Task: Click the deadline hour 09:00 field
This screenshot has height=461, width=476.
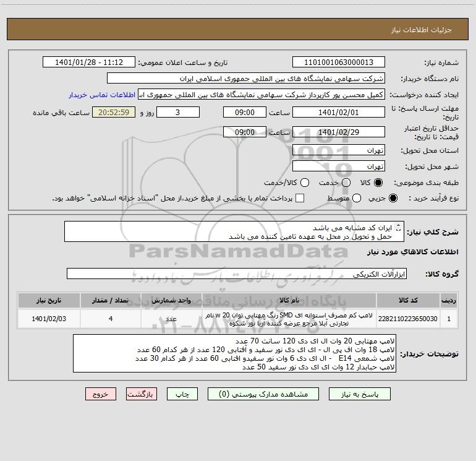Action: coord(245,112)
